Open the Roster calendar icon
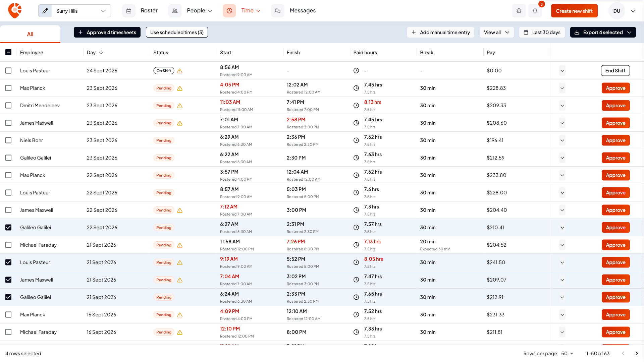 point(129,11)
